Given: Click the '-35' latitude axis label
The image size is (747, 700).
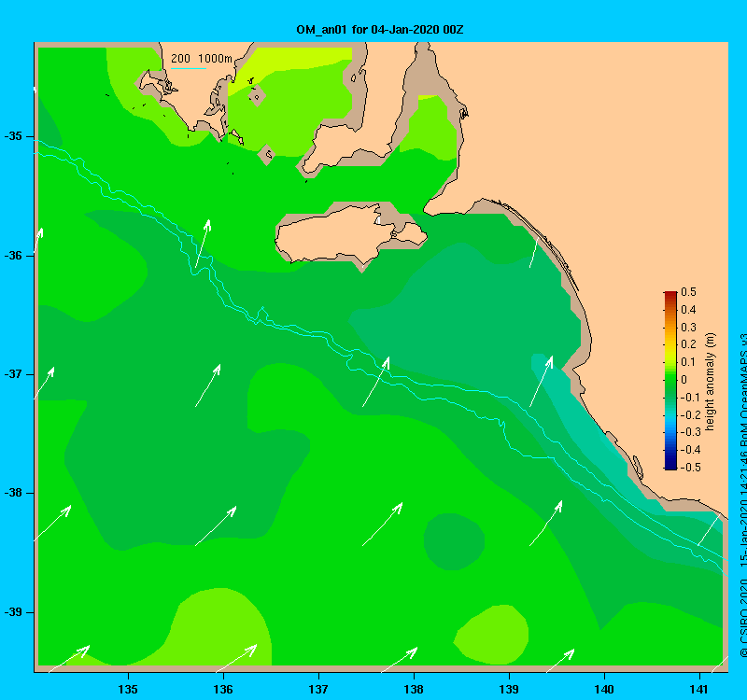Looking at the screenshot, I should (x=13, y=136).
